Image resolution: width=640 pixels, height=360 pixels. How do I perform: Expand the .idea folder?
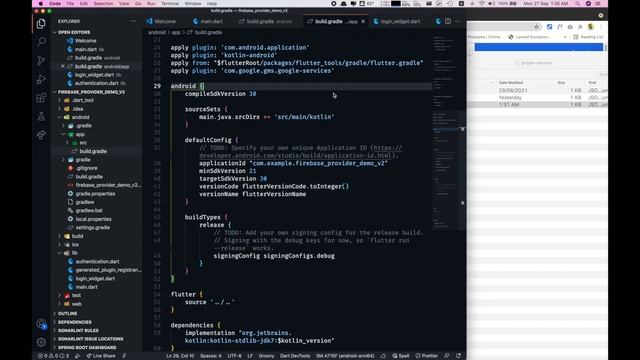(x=78, y=109)
